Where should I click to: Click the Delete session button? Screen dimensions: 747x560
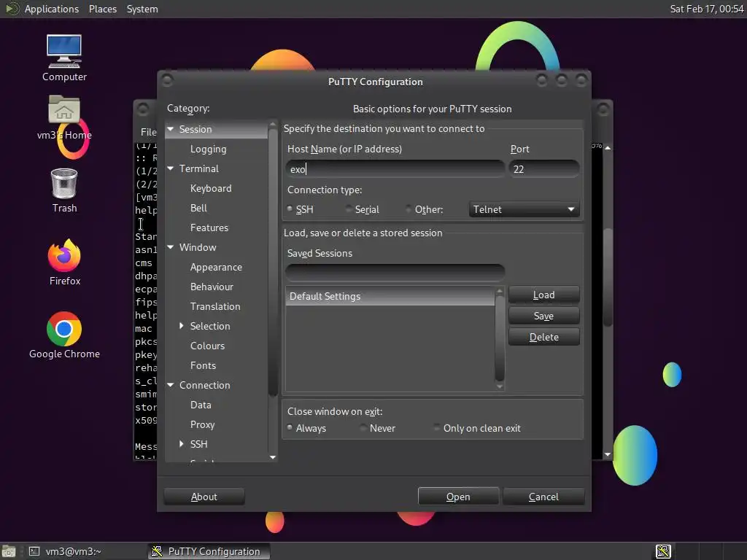coord(544,337)
